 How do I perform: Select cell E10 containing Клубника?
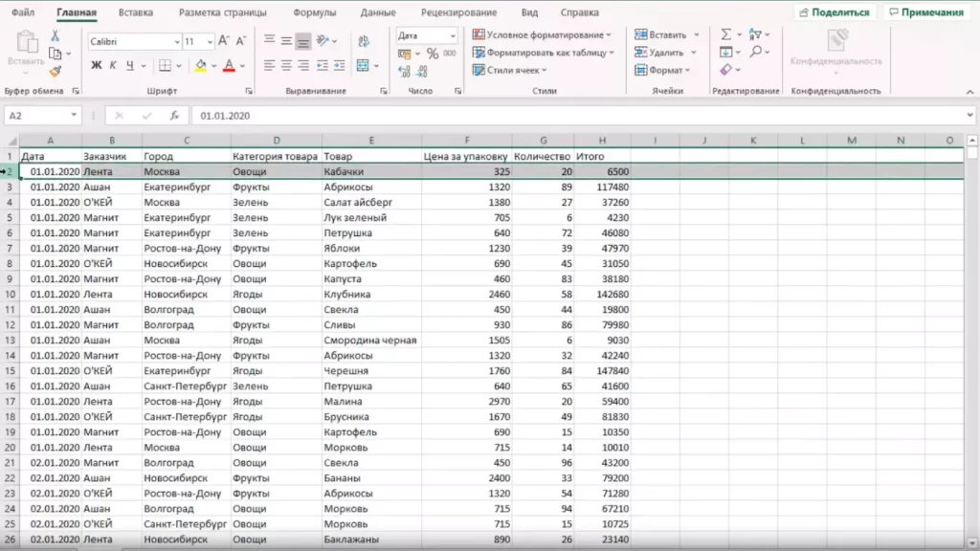coord(371,295)
